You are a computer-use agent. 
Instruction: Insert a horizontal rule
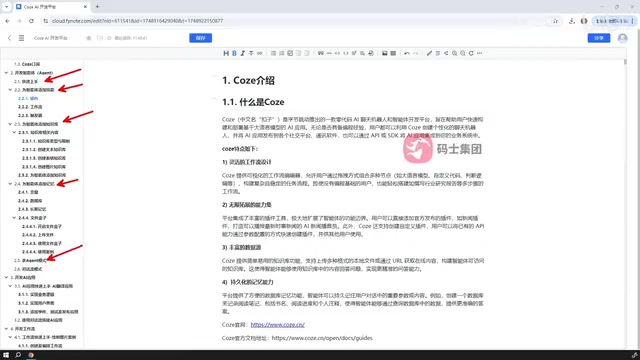(329, 53)
